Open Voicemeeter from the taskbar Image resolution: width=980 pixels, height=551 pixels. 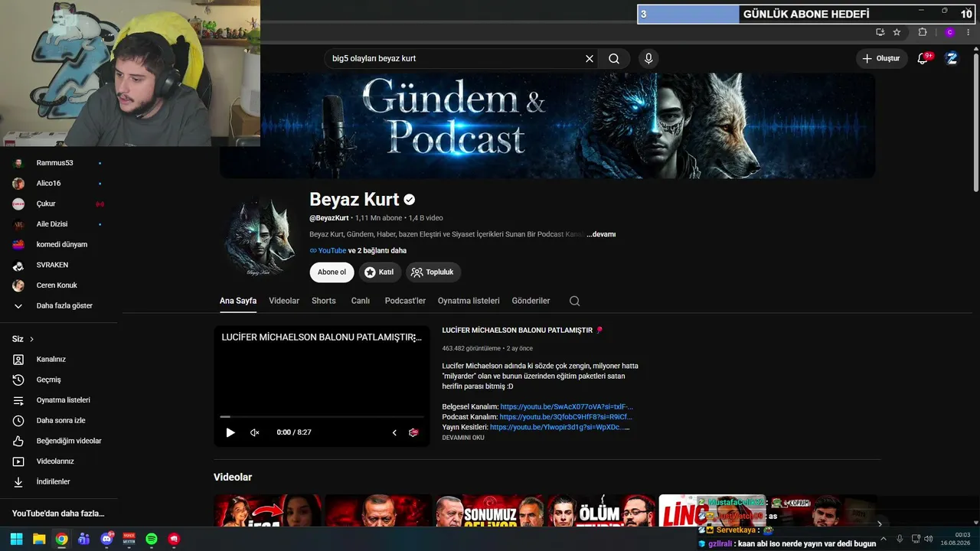(x=129, y=539)
